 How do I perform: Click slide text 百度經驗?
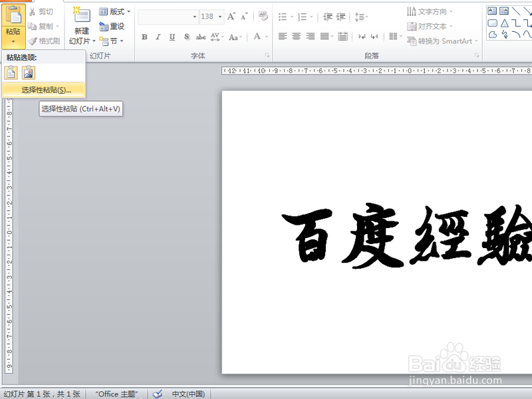pyautogui.click(x=406, y=235)
